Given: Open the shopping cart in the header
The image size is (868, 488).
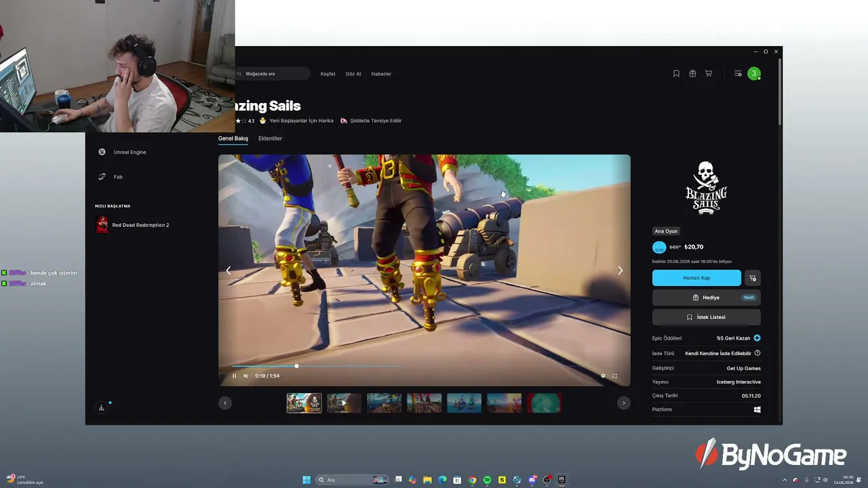Looking at the screenshot, I should (x=709, y=74).
